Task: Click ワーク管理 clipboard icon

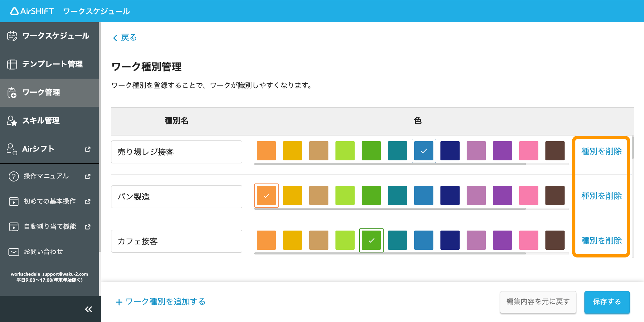Action: tap(12, 92)
